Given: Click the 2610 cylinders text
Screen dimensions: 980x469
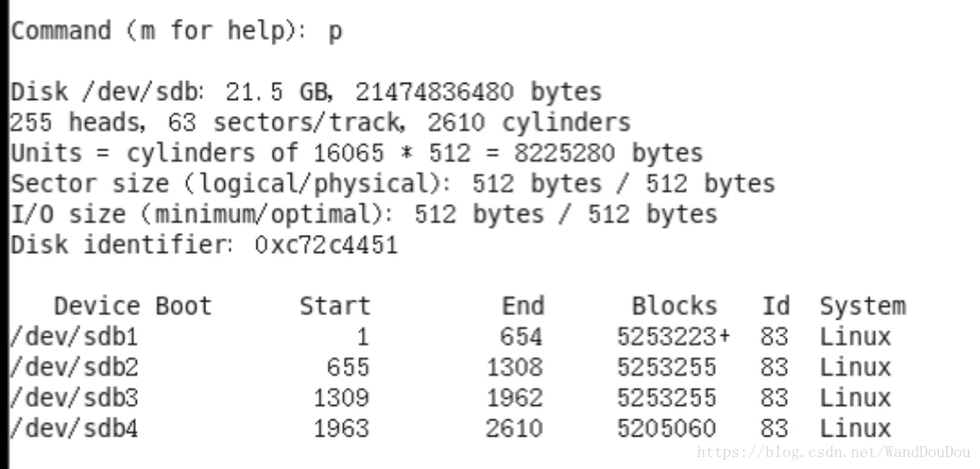Looking at the screenshot, I should pyautogui.click(x=529, y=122).
